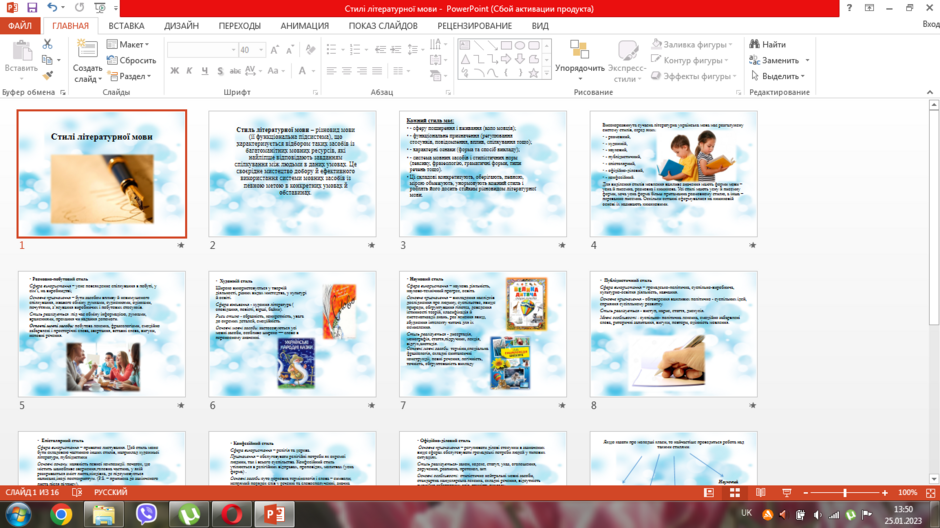
Task: Clear all formatting icon
Action: [310, 50]
